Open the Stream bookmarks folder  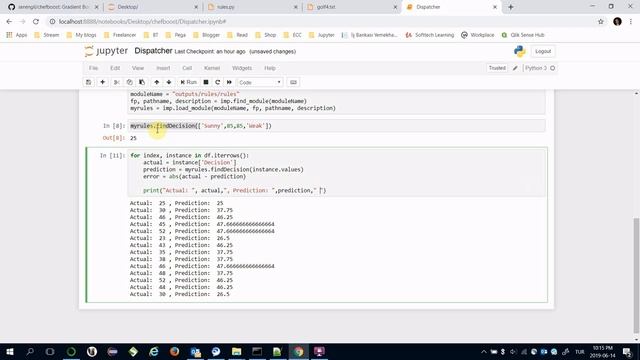[x=47, y=35]
